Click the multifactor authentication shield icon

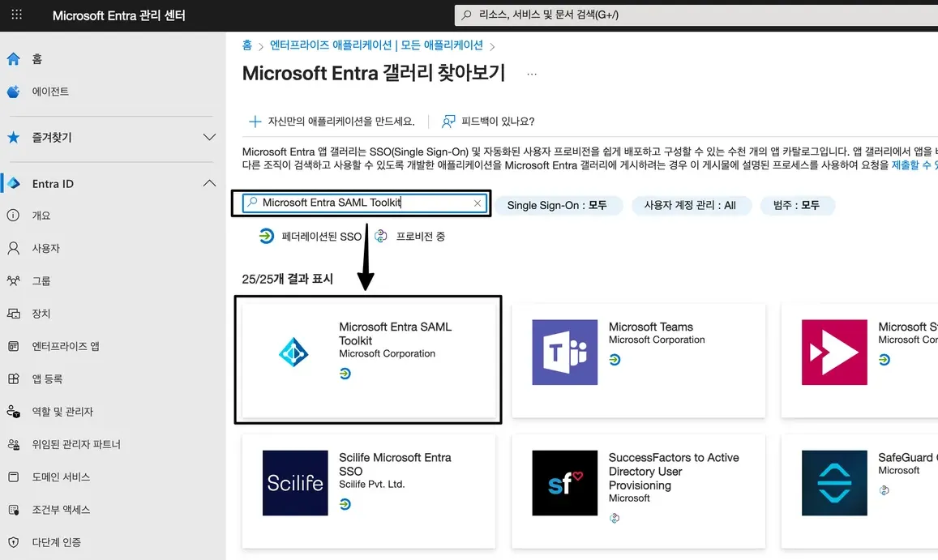pos(13,542)
